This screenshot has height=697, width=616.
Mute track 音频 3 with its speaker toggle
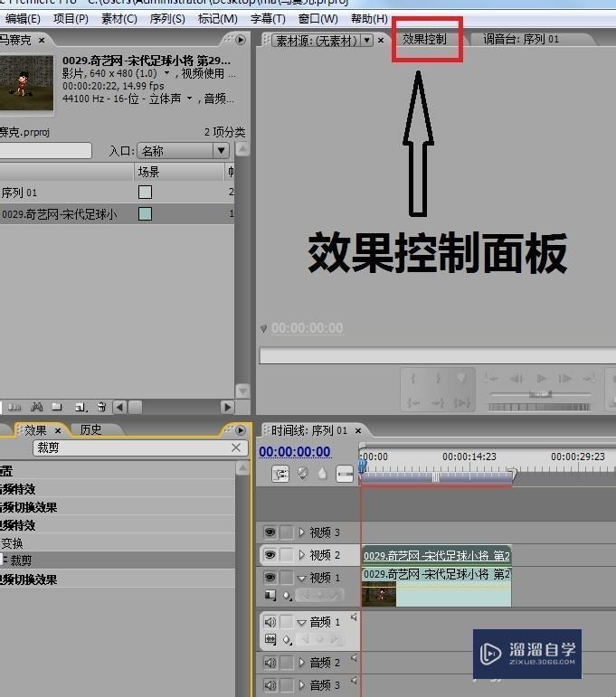[x=270, y=685]
